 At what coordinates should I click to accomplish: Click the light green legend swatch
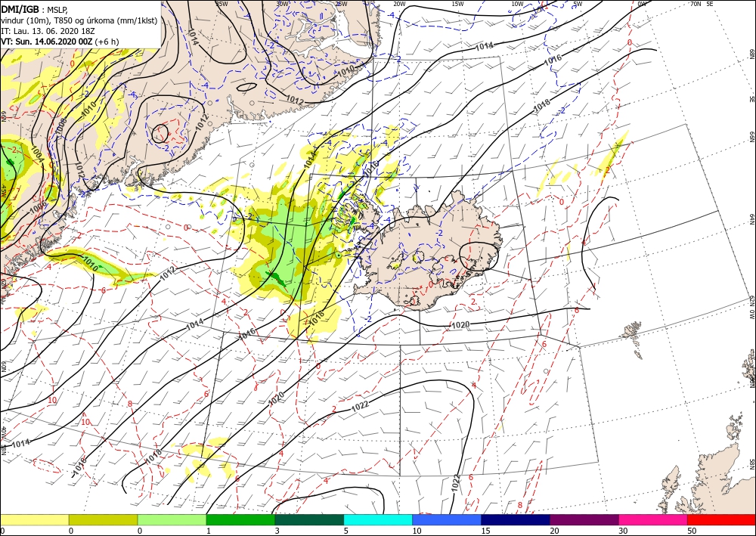tap(172, 519)
